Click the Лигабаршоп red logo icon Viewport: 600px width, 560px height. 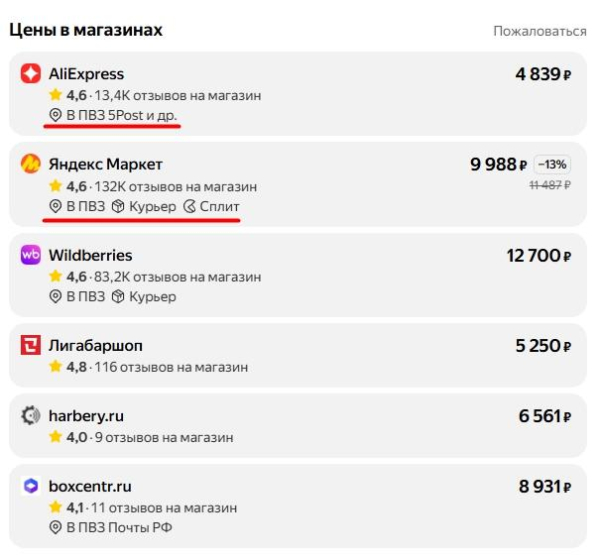coord(31,346)
